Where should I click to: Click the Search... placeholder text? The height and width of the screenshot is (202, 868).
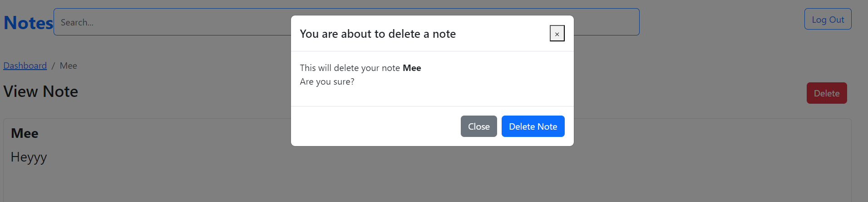(77, 22)
